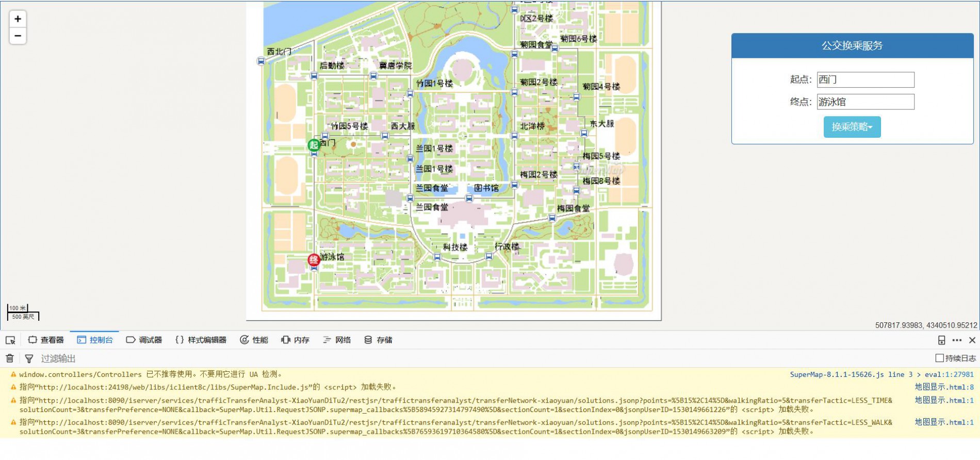The width and height of the screenshot is (980, 460).
Task: Toggle responsive design mode icon
Action: click(941, 340)
